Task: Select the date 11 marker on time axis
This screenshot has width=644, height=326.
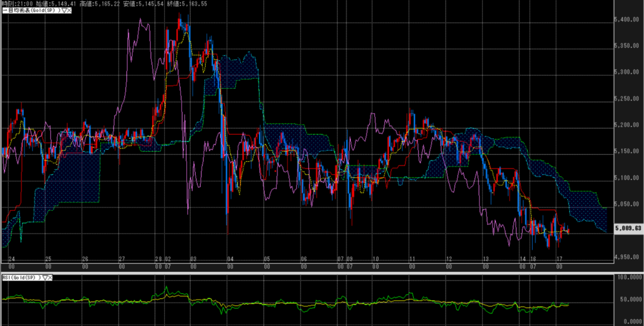Action: pos(412,259)
